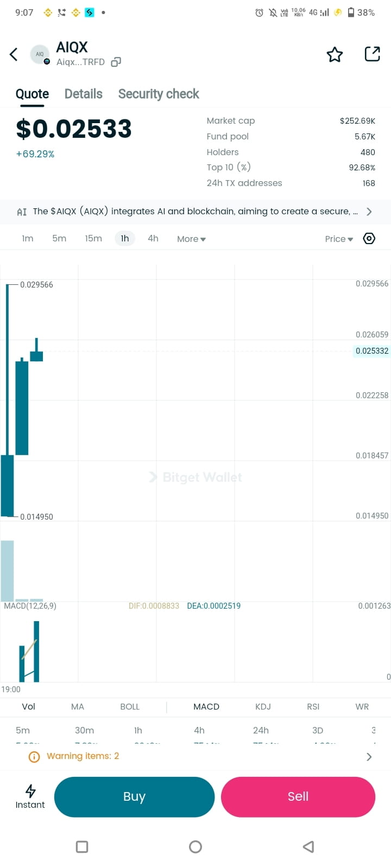391x868 pixels.
Task: Tap the 24h price change period
Action: (261, 731)
